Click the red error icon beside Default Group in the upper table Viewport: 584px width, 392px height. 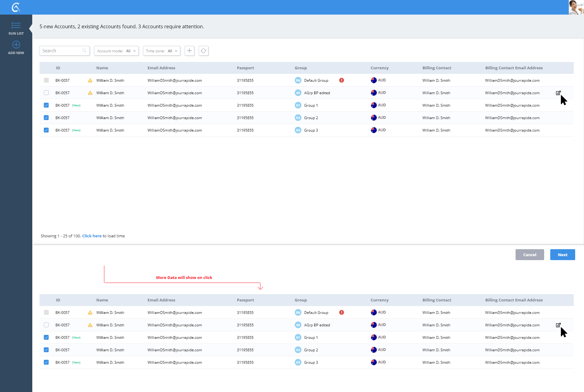click(x=342, y=80)
